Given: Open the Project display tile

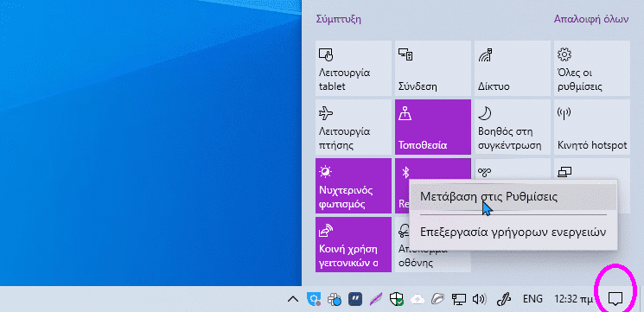Looking at the screenshot, I should [592, 169].
